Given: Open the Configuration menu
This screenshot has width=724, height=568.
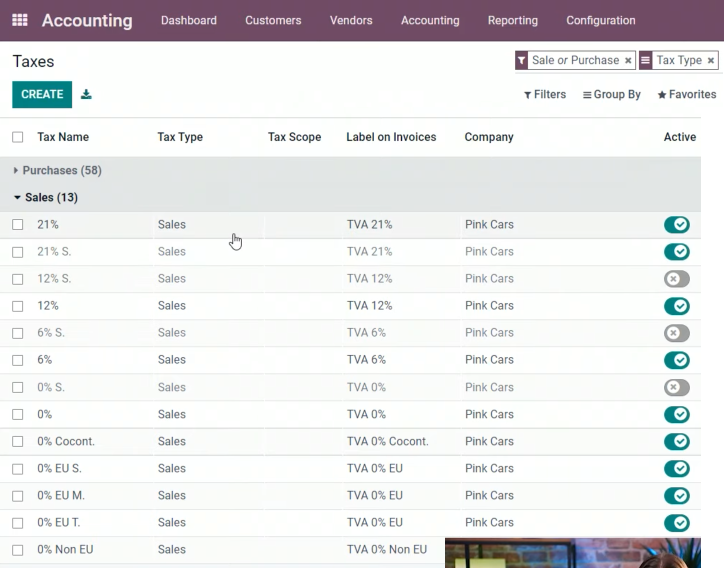Looking at the screenshot, I should 601,20.
